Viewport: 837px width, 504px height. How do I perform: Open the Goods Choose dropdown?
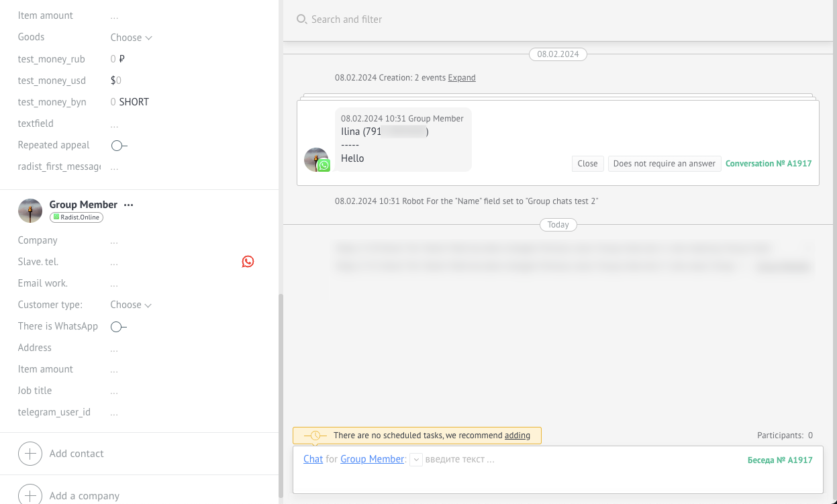[131, 38]
